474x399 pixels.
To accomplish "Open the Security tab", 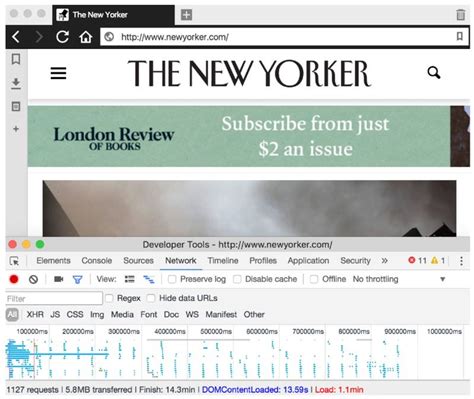I will click(x=355, y=260).
